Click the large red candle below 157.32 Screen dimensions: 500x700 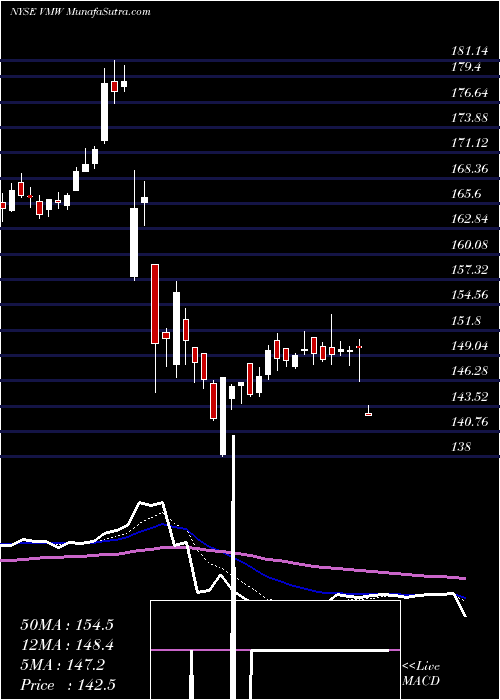tap(155, 304)
